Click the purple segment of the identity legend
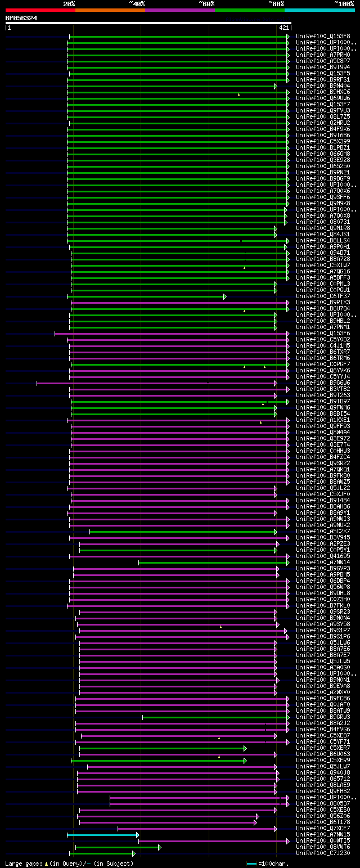The width and height of the screenshot is (360, 868). [179, 10]
